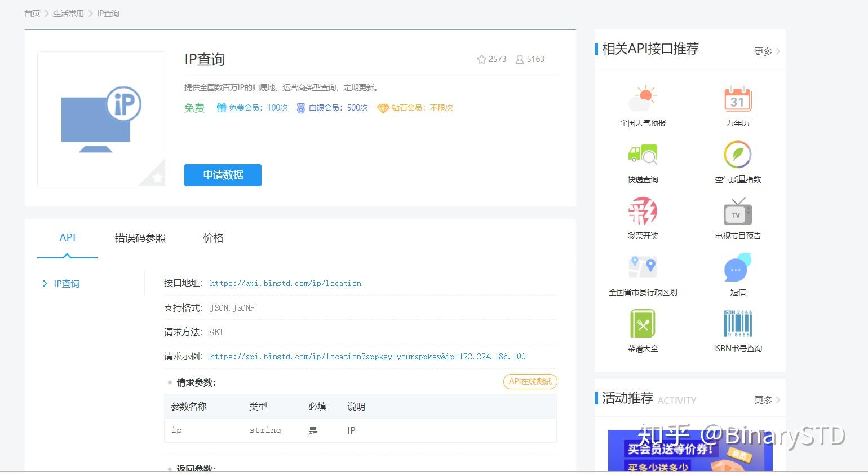Screen dimensions: 868x475
Task: Open the 全国天气预报 weather API icon
Action: (643, 99)
